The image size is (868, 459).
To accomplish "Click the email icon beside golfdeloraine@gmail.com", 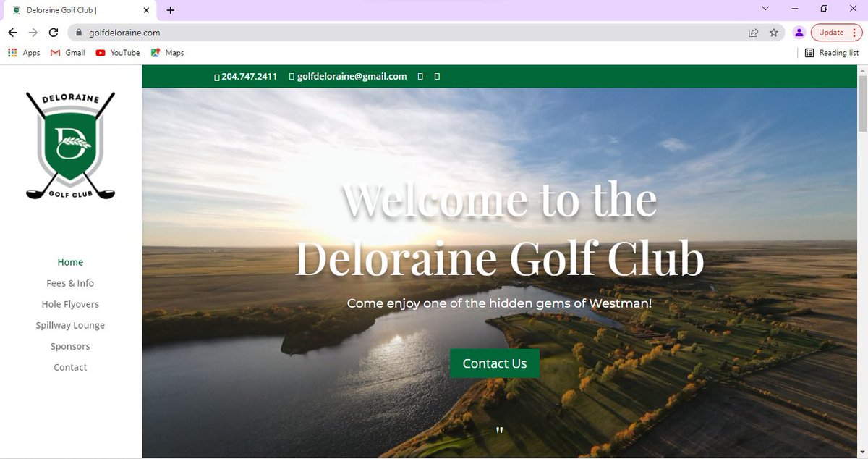I will [x=292, y=76].
